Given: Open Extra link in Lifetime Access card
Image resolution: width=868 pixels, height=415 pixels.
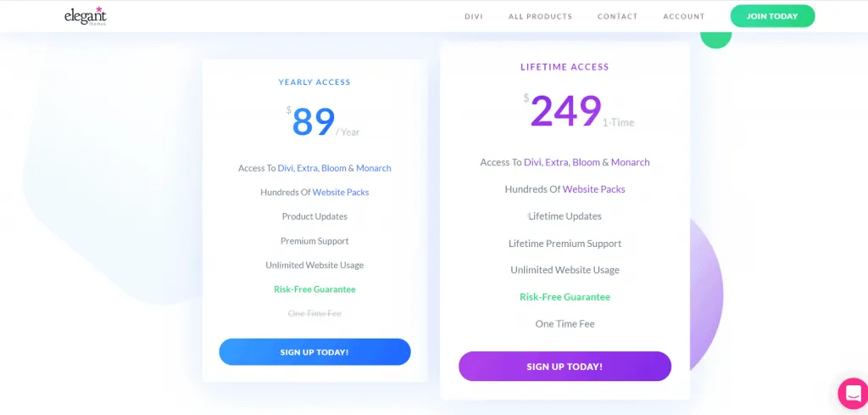Looking at the screenshot, I should [x=557, y=162].
